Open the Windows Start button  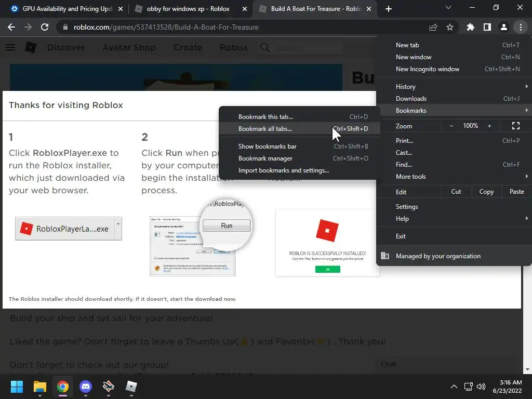coord(17,387)
